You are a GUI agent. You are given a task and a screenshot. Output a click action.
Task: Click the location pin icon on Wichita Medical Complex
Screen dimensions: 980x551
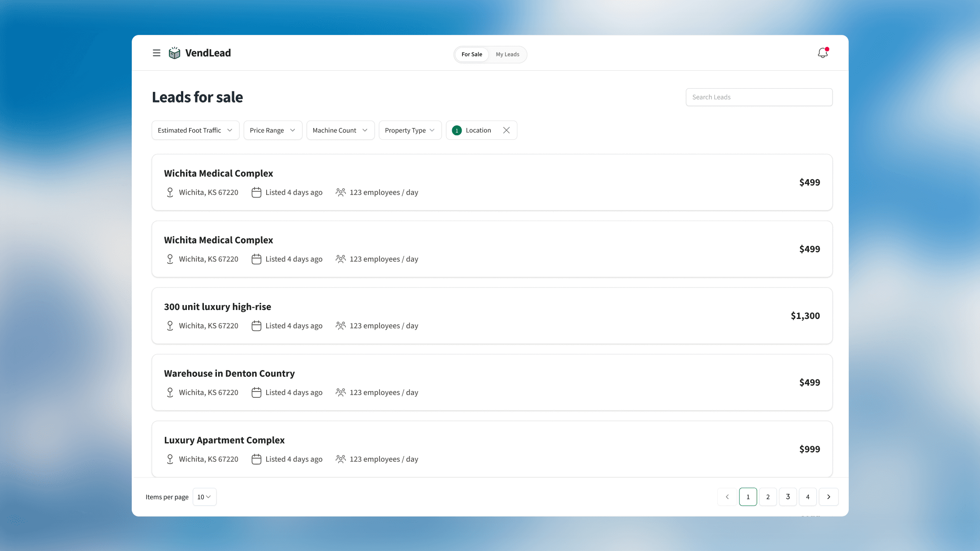[170, 192]
